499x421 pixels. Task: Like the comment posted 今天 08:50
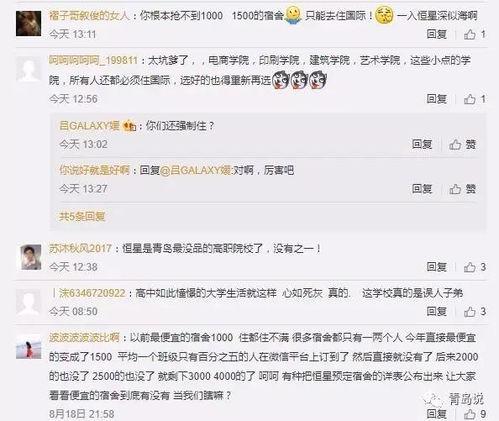coord(475,311)
